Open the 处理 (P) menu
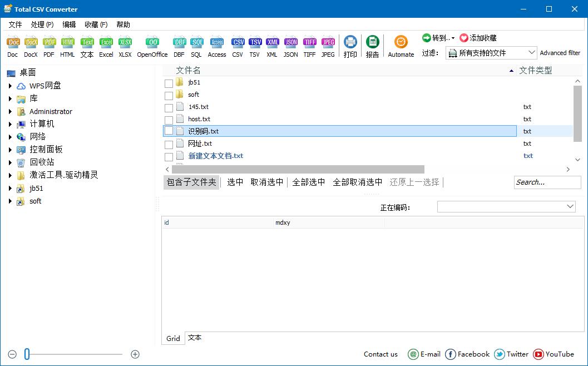 (42, 24)
